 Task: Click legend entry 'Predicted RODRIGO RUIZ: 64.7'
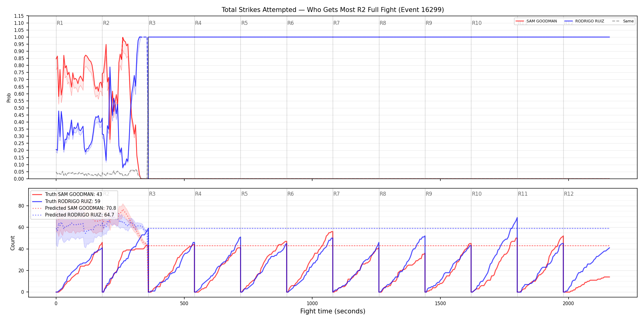coord(79,215)
